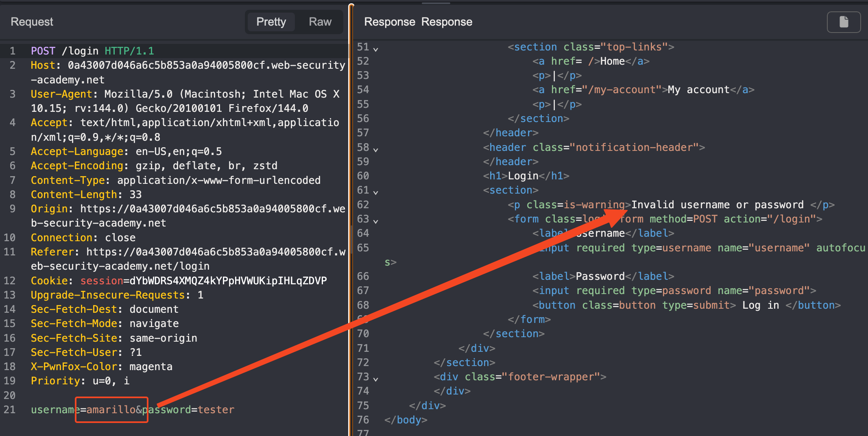Collapse the top-links section at line 51

[x=376, y=49]
